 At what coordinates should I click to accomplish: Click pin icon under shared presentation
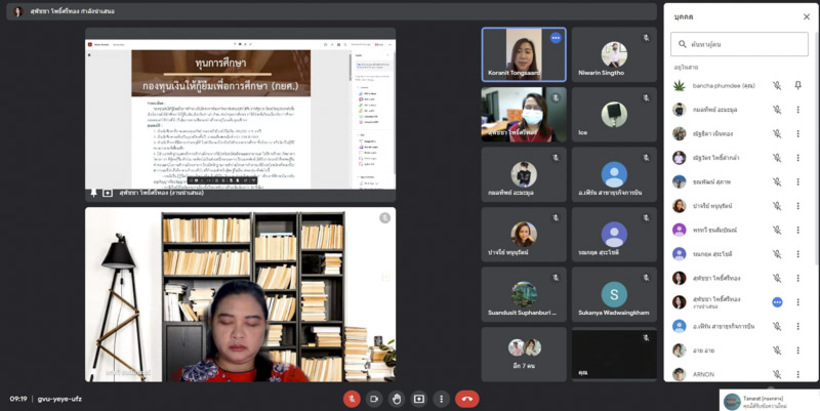click(x=94, y=193)
